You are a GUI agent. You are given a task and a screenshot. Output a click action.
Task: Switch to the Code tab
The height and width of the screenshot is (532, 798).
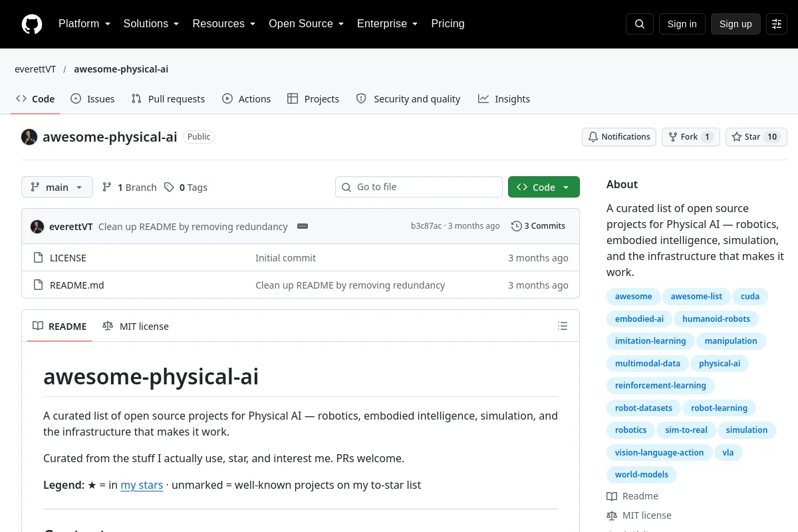[36, 99]
